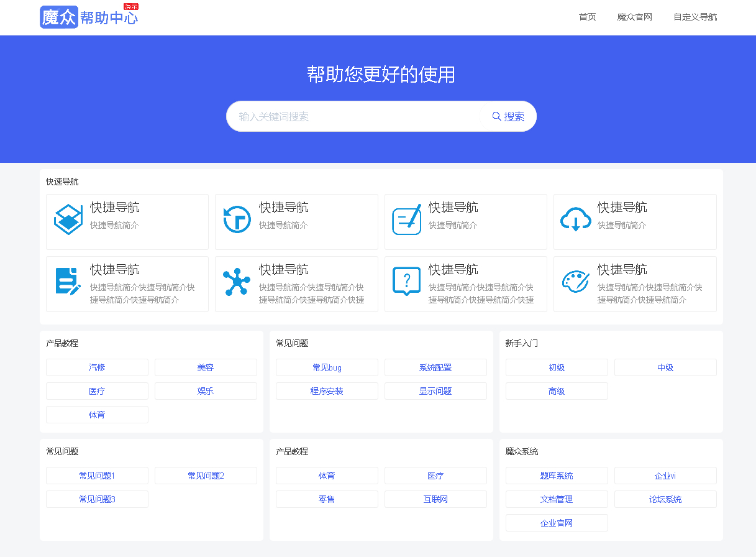Click the 快速导航 section heading
The image size is (756, 557).
(62, 182)
